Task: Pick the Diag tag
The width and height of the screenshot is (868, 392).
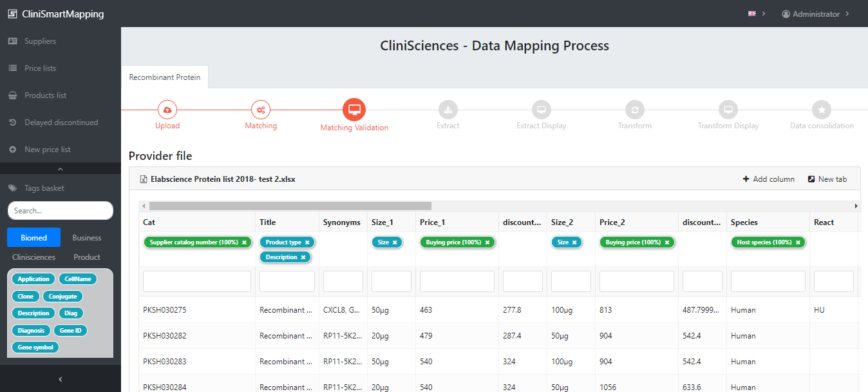Action: (x=71, y=313)
